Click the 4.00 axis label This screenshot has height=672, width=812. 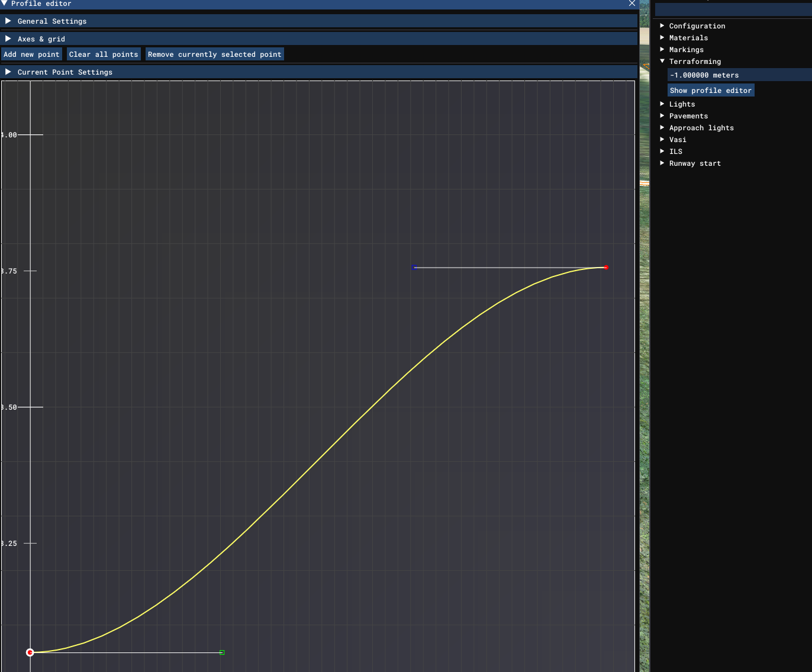9,135
